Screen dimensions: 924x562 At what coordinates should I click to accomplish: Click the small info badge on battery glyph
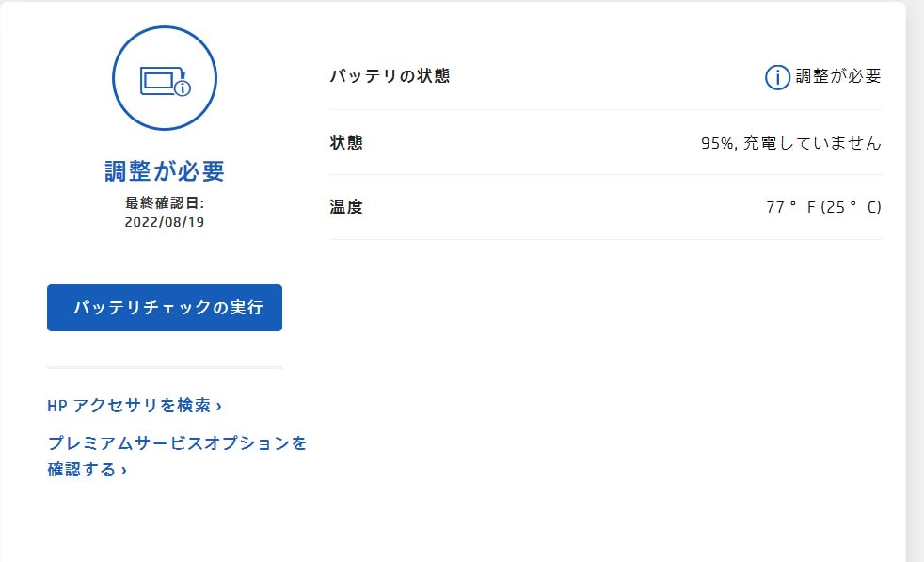(183, 88)
